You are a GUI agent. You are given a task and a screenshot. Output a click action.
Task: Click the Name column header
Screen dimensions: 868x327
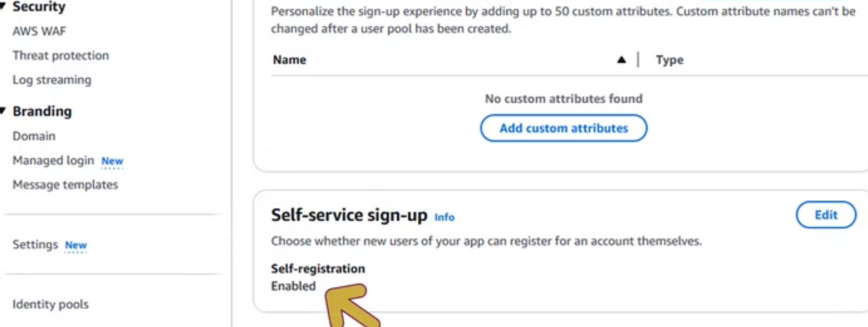(290, 60)
